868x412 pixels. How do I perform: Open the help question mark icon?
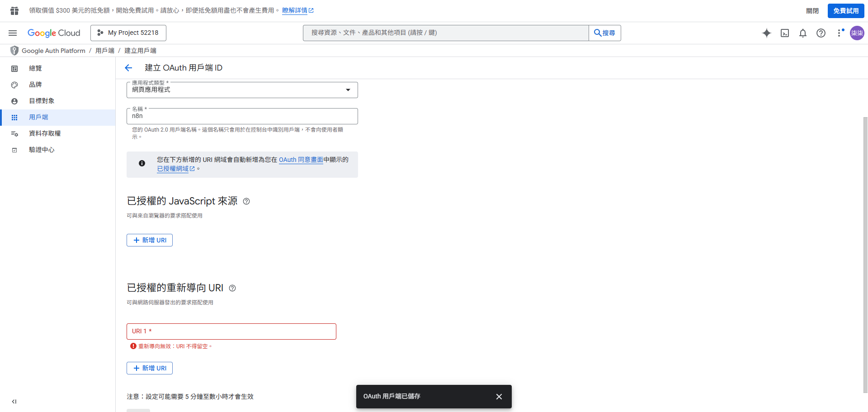(821, 33)
